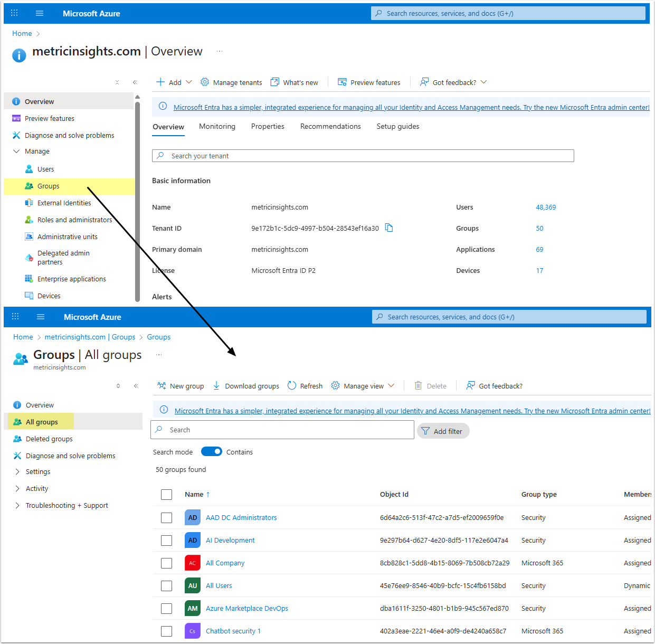Click the upper Search resources, services field
655x644 pixels.
point(508,13)
